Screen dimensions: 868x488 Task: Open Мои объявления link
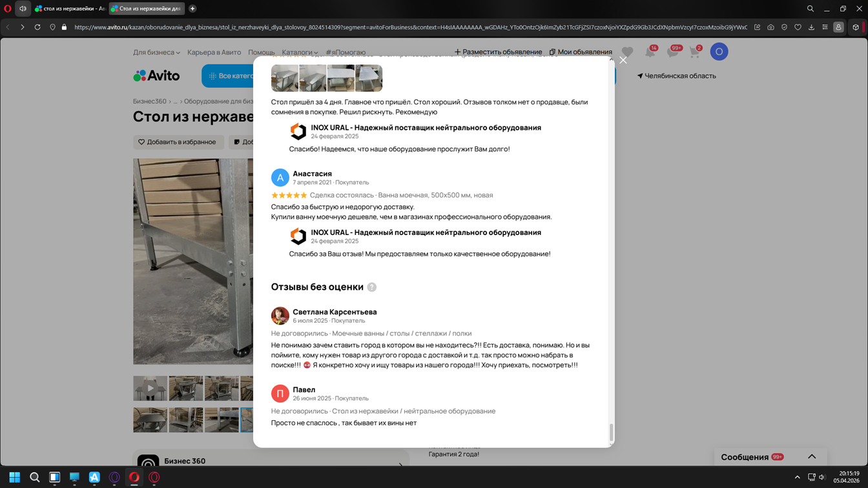[x=581, y=52]
